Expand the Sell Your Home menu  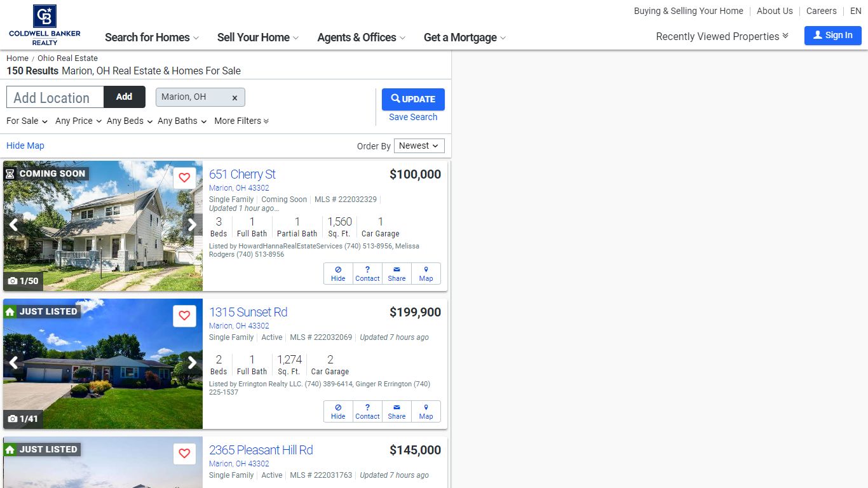pos(258,37)
